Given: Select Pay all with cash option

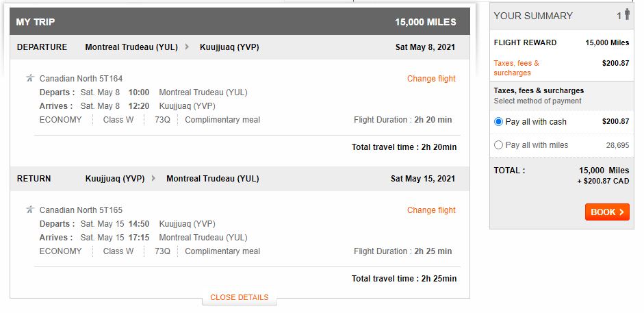Looking at the screenshot, I should pos(498,122).
